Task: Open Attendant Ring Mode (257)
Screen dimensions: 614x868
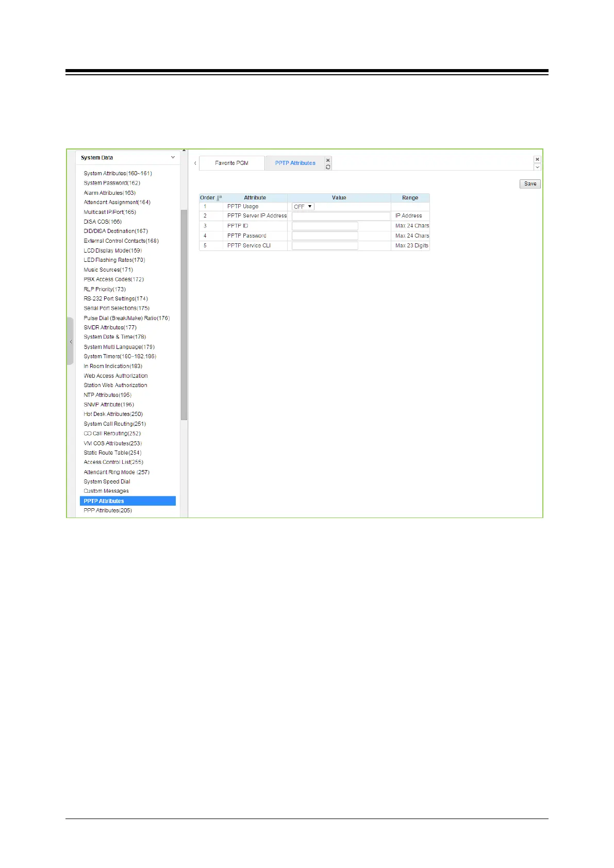Action: coord(117,472)
